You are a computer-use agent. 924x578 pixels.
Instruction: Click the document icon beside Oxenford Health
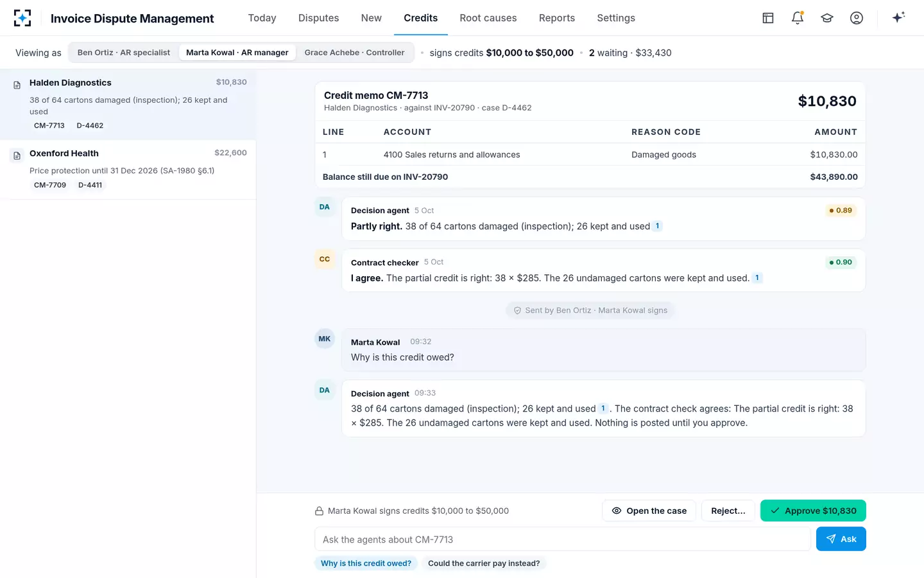point(17,155)
